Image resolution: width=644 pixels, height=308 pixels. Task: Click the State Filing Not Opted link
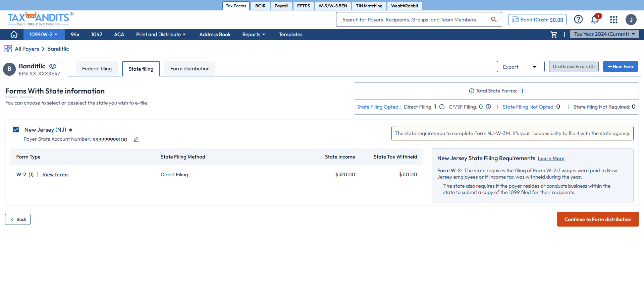coord(528,107)
